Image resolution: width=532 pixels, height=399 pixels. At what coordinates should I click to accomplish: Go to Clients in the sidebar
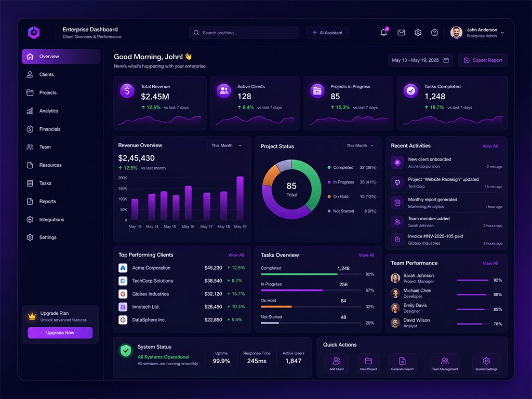tap(61, 75)
